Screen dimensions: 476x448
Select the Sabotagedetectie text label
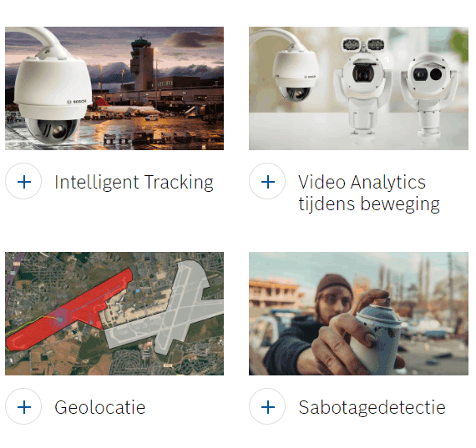click(x=372, y=407)
